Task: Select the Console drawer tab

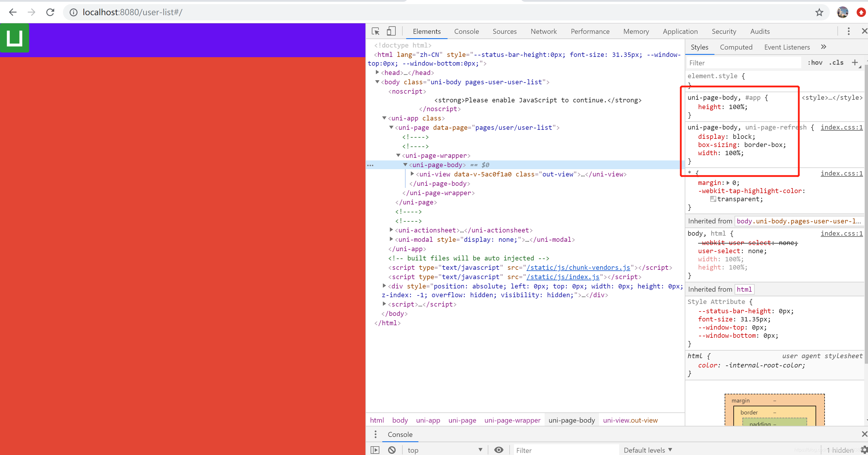Action: (400, 434)
